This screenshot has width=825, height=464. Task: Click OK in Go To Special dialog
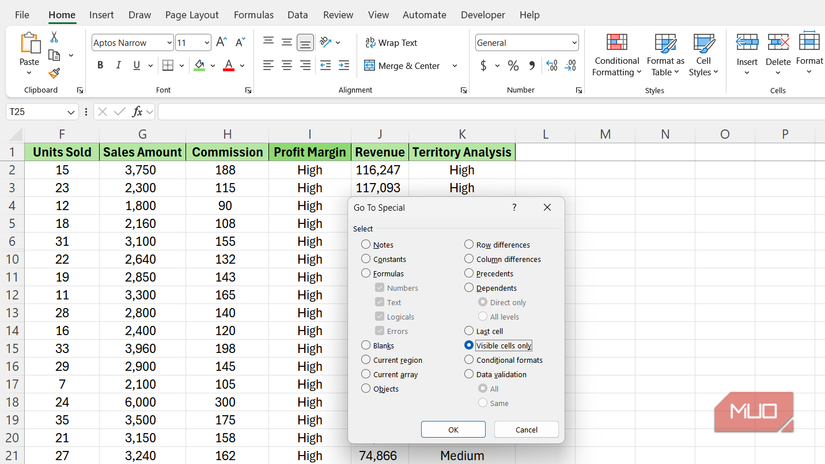coord(453,429)
